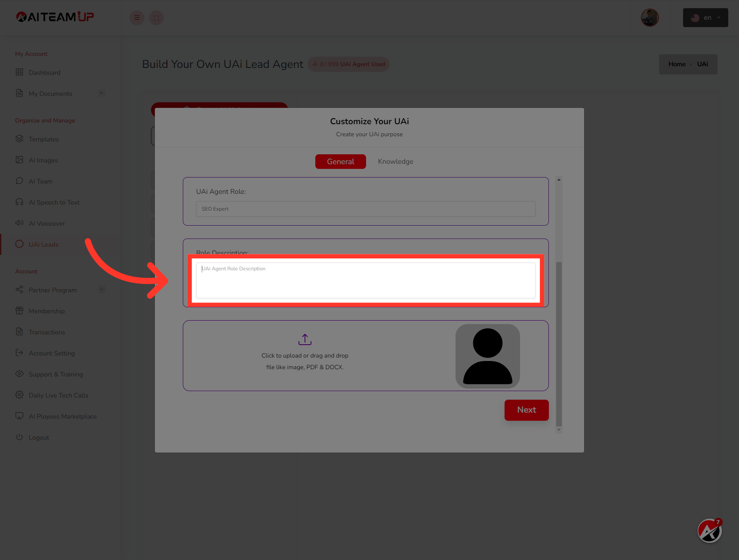Image resolution: width=739 pixels, height=560 pixels.
Task: Select UAi Leads sidebar item
Action: pos(43,245)
